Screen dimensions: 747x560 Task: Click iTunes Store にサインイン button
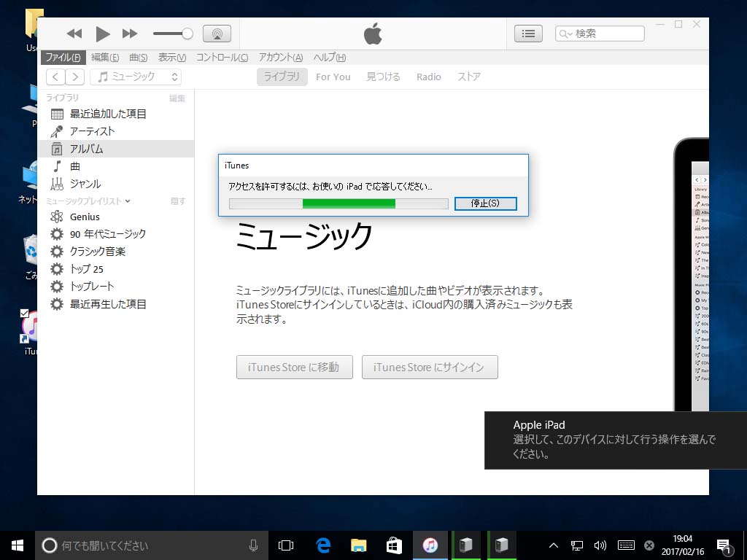click(429, 367)
